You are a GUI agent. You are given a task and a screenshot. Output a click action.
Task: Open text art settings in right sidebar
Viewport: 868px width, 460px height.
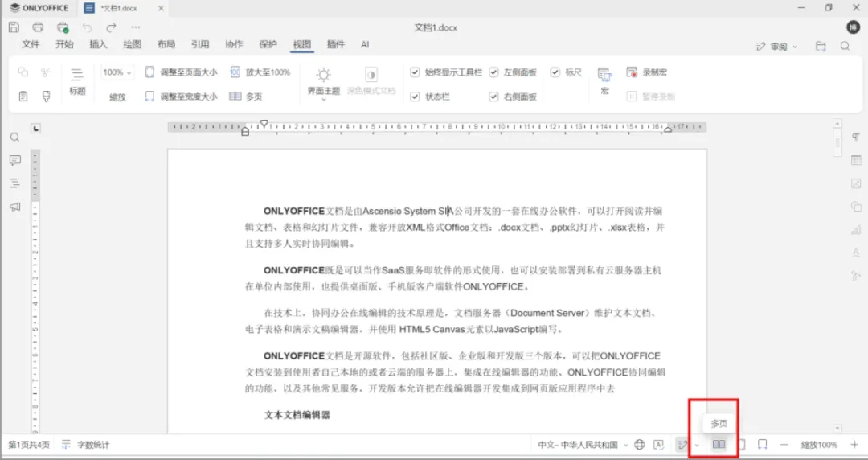click(x=856, y=253)
